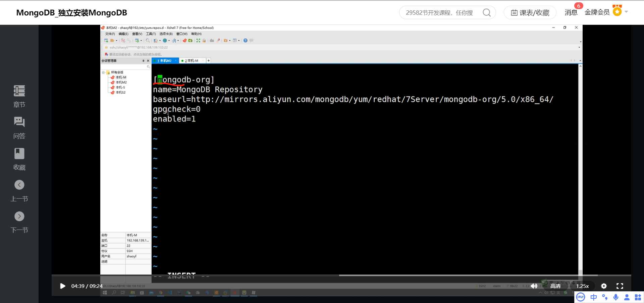644x303 pixels.
Task: Change the 1.25x playback speed
Action: (582, 286)
